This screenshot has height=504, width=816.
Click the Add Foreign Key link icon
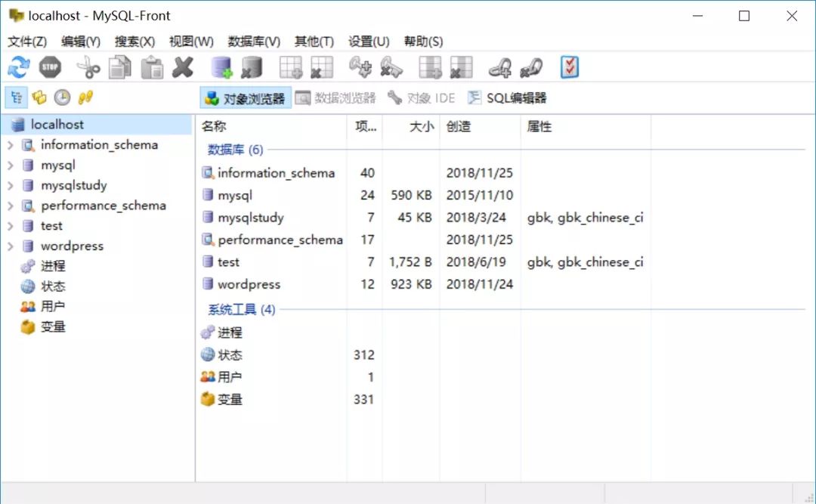pyautogui.click(x=500, y=67)
